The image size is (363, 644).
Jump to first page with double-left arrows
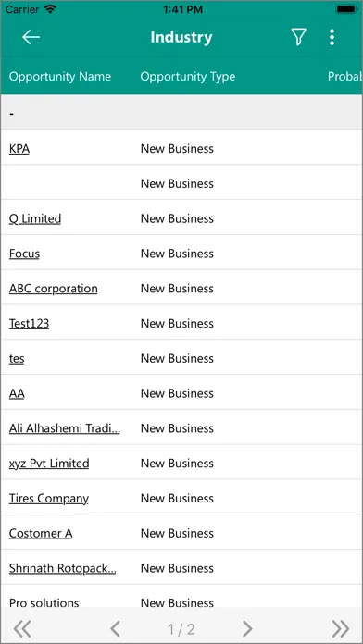click(x=22, y=628)
